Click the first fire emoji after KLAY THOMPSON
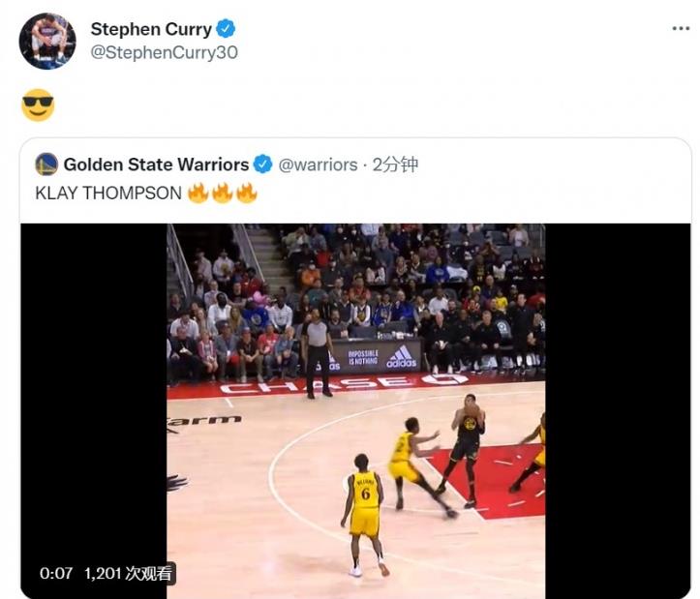 click(198, 193)
